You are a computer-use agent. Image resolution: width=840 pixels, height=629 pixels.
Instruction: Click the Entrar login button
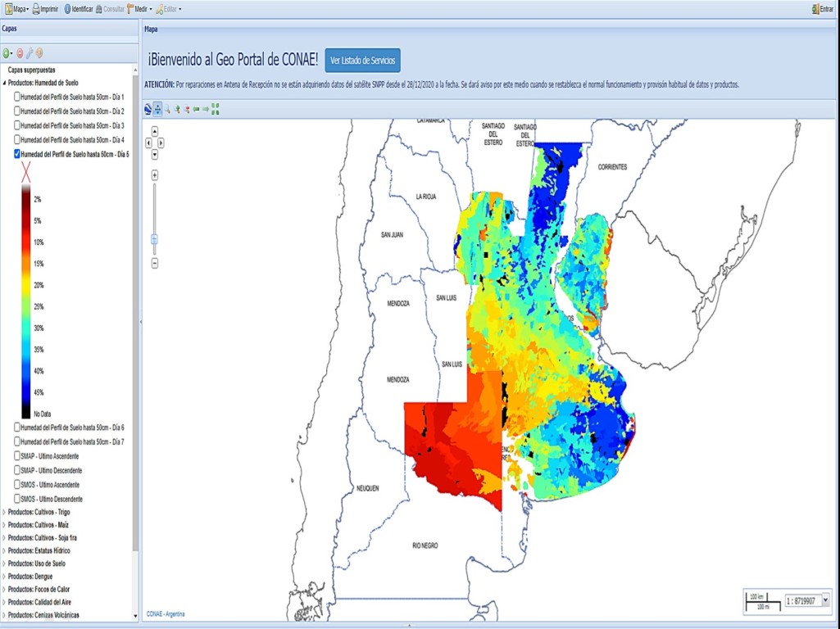[822, 9]
